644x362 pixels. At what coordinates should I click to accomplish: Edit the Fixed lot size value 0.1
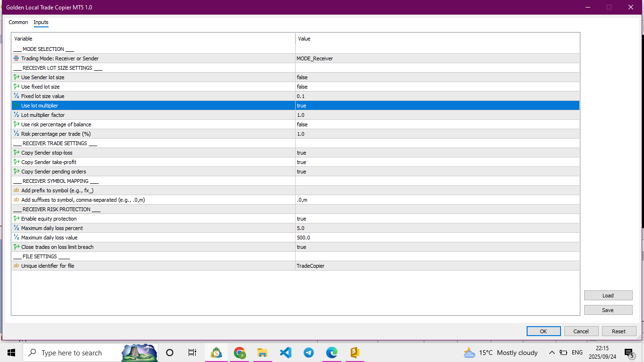pos(438,96)
